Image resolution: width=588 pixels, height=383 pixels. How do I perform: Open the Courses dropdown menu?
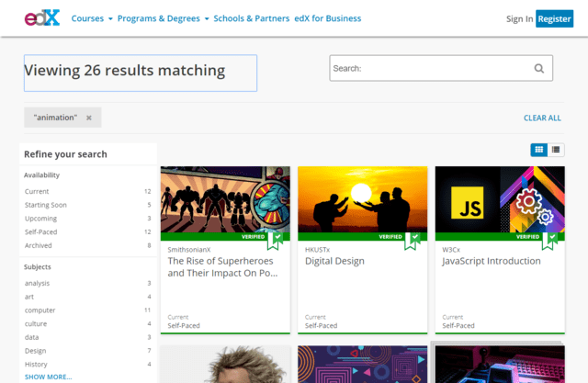point(92,18)
